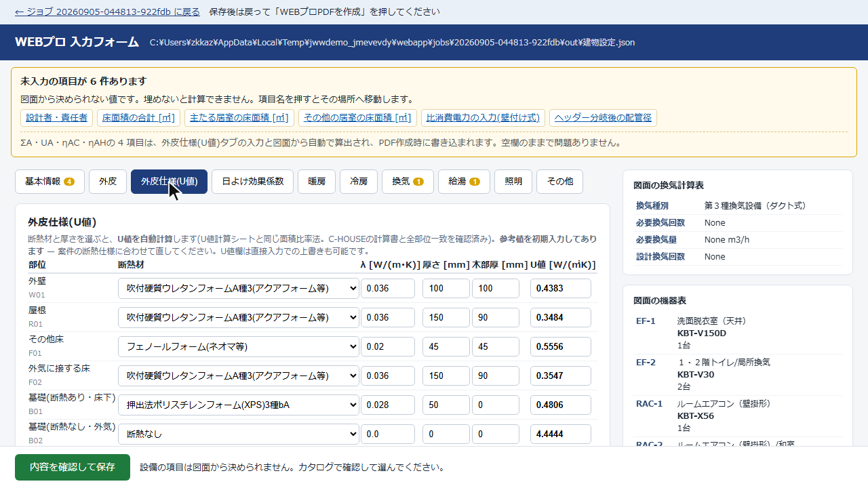Select the 外皮仕様(U値) tab
This screenshot has height=488, width=868.
169,182
